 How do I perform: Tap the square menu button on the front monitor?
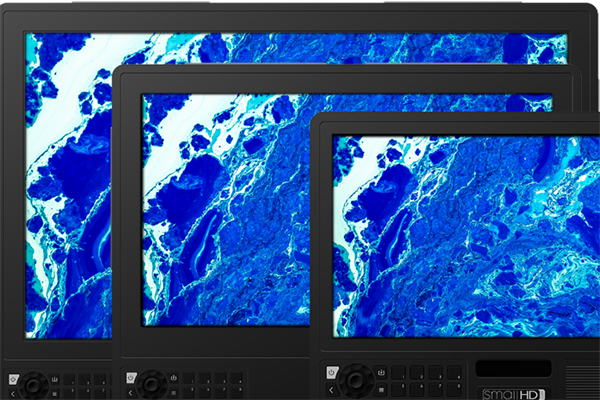click(x=381, y=390)
